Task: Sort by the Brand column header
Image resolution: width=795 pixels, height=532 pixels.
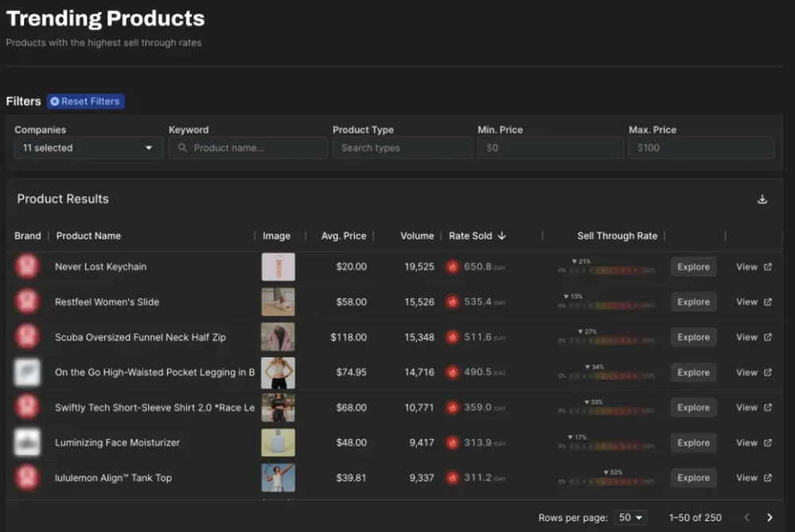Action: [27, 236]
